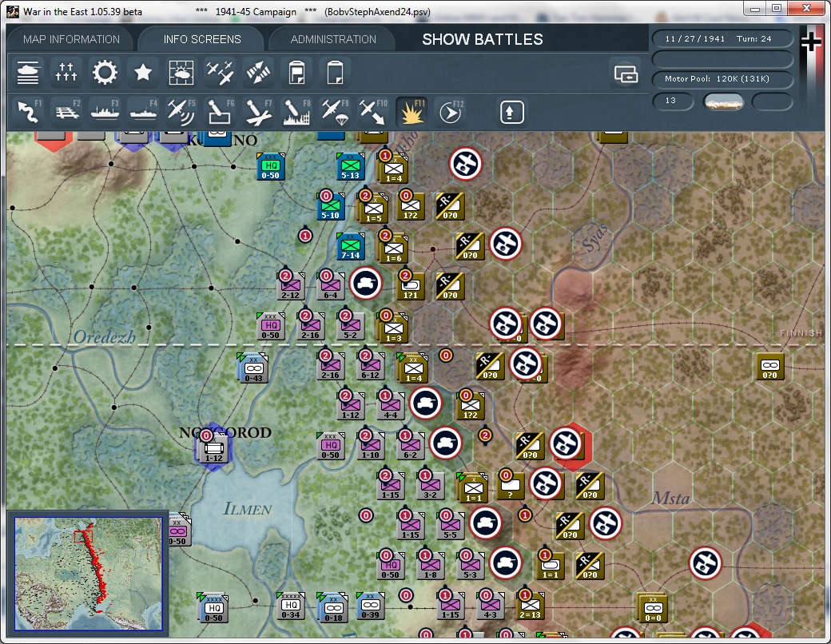This screenshot has width=831, height=644.
Task: Select the Soviet 1=4 counter near the top
Action: (393, 169)
